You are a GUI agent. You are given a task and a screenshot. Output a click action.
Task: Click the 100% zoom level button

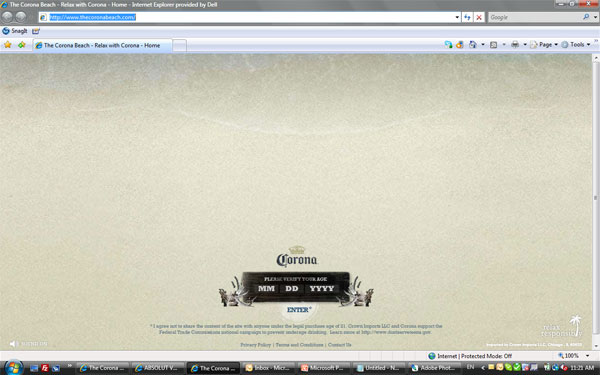(x=568, y=356)
